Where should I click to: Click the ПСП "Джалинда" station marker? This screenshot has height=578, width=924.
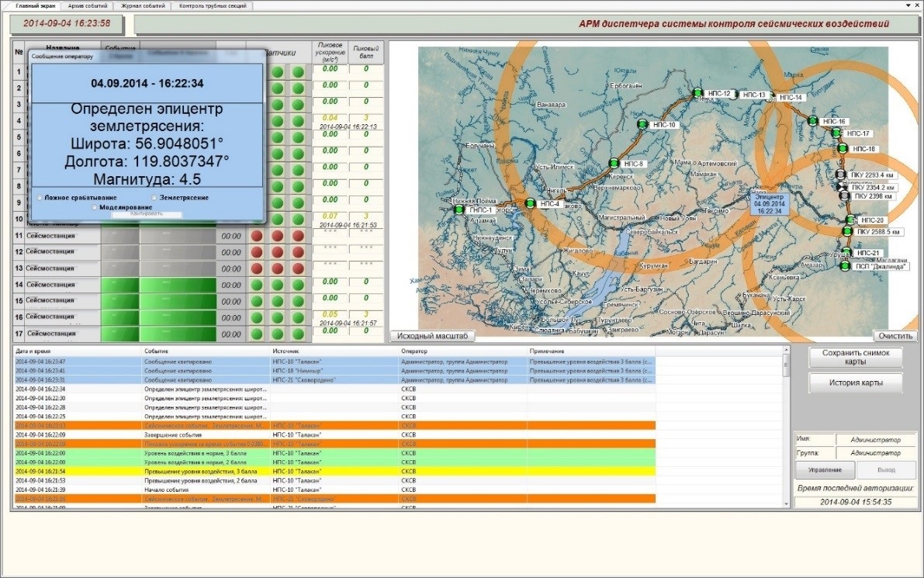click(845, 266)
